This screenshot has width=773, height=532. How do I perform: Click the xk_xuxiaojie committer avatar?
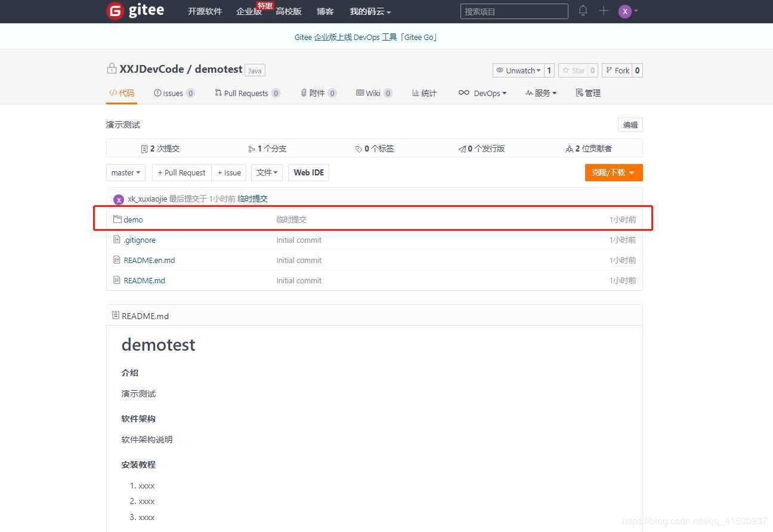119,199
